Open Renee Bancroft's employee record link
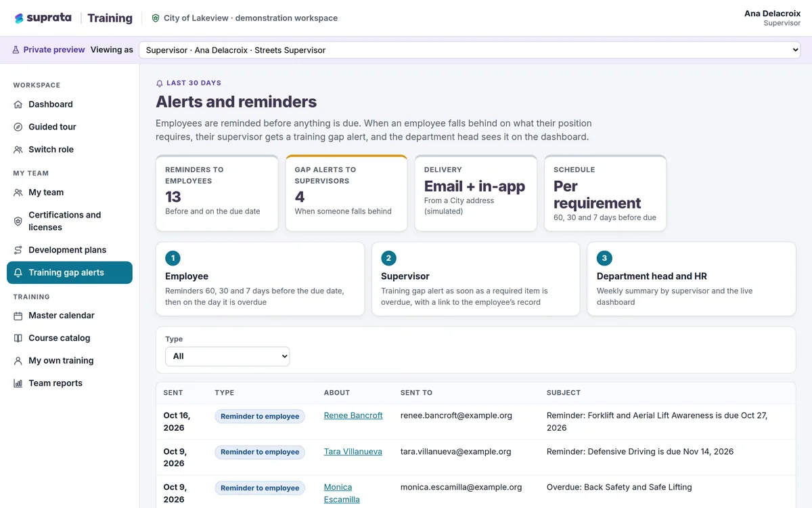The width and height of the screenshot is (812, 508). pyautogui.click(x=353, y=415)
